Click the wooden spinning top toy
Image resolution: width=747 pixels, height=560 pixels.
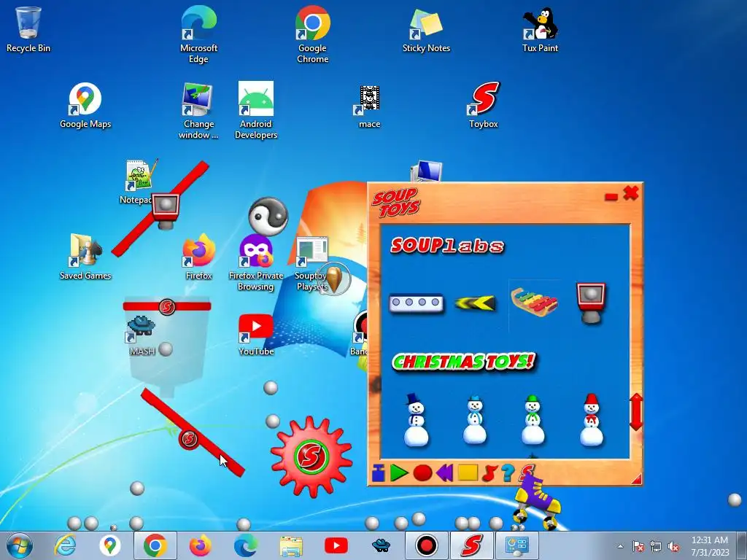[x=334, y=279]
